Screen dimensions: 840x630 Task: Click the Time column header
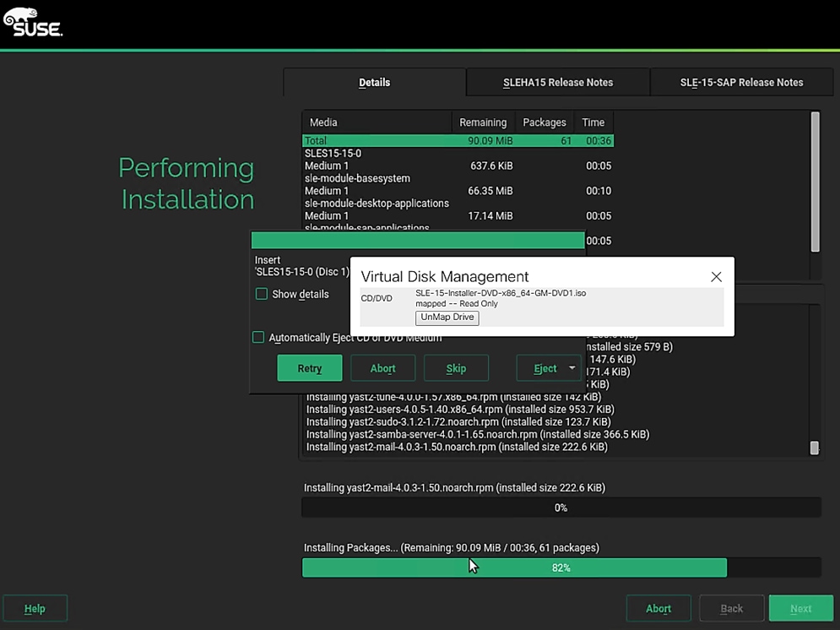pos(593,122)
